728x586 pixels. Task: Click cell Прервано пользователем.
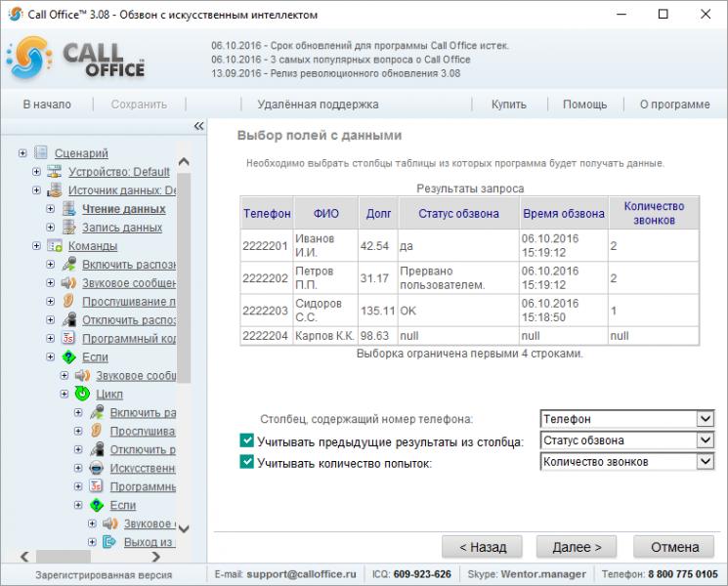point(458,278)
